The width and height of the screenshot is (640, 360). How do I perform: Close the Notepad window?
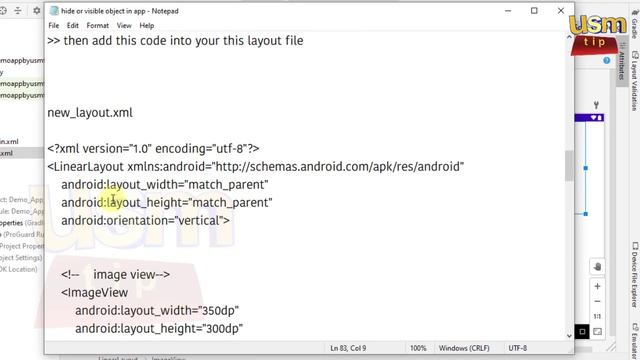click(560, 11)
